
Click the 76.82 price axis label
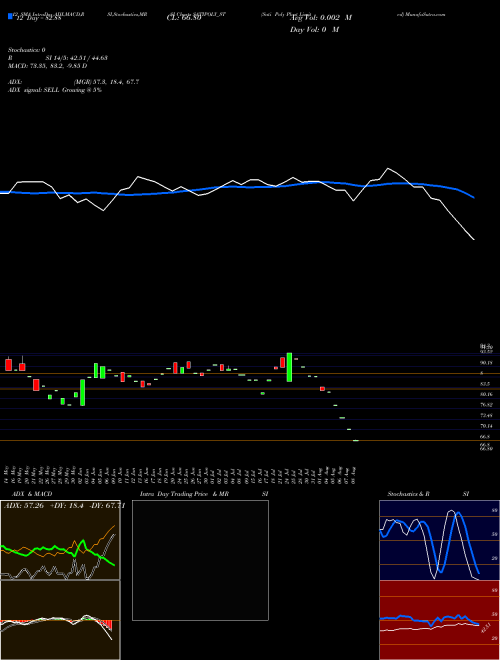coord(487,405)
